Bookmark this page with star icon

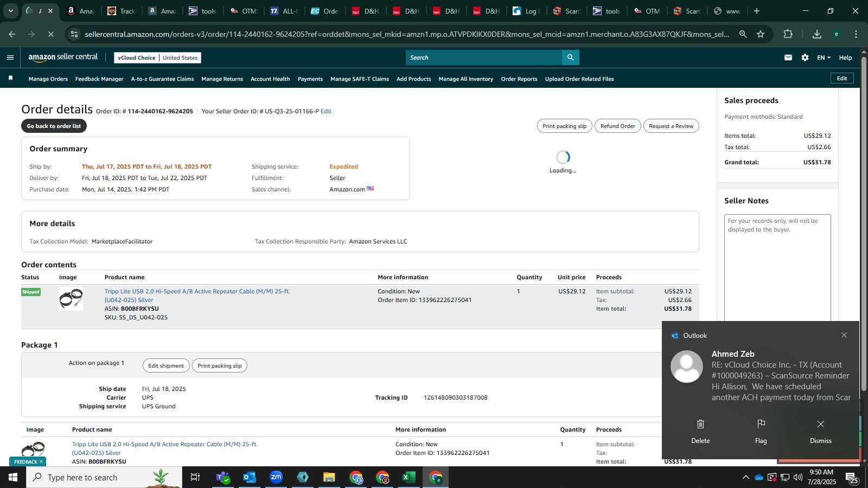pyautogui.click(x=761, y=34)
